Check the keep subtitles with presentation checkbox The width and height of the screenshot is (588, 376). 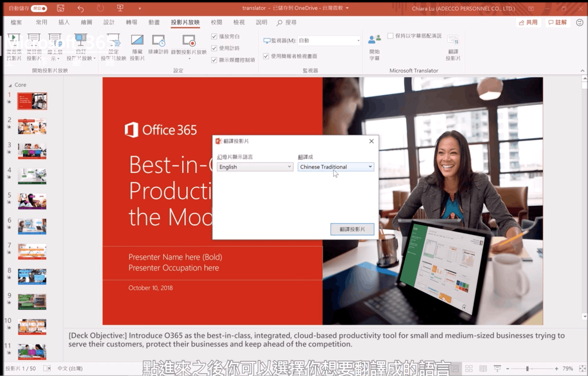tap(390, 36)
